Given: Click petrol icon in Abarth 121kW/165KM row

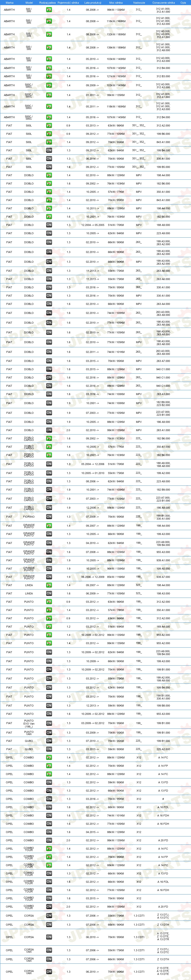Looking at the screenshot, I should pos(49,77).
